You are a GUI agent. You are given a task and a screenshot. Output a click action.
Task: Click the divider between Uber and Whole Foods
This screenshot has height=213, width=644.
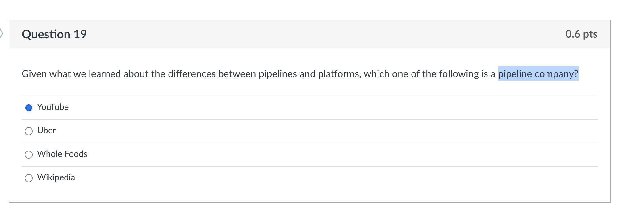(309, 143)
